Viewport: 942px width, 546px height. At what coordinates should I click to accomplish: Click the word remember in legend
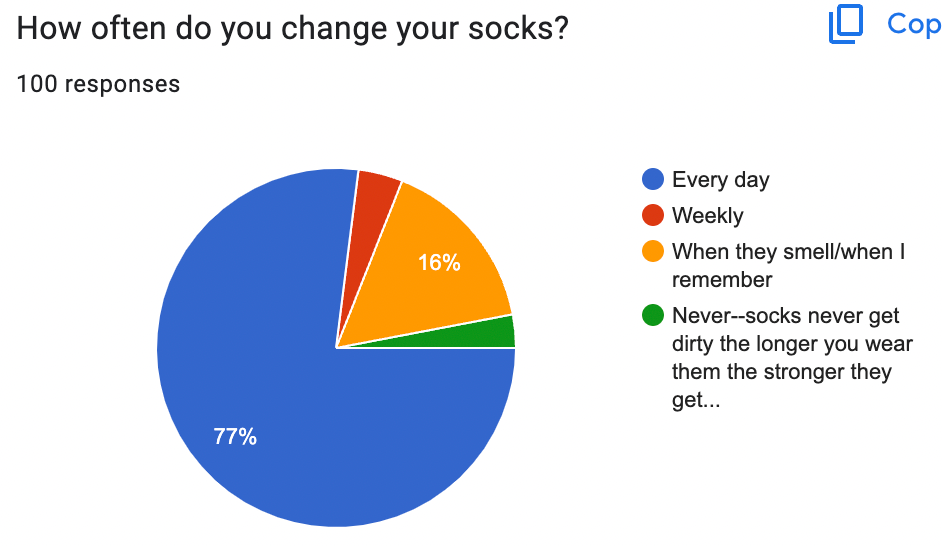(722, 279)
